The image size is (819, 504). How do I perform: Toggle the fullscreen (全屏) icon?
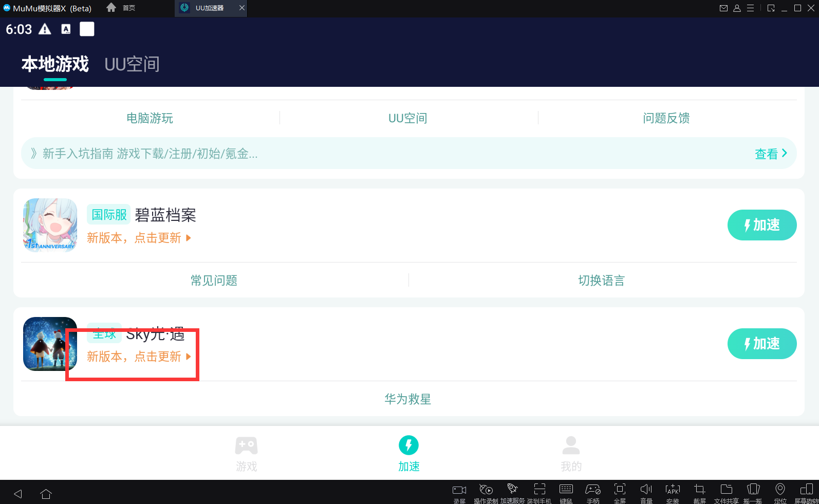(620, 489)
